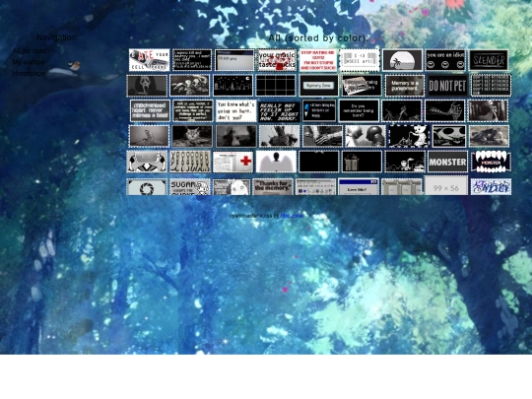This screenshot has width=532, height=399.
Task: Select the 'I'll kill you' message stamp
Action: tap(234, 60)
